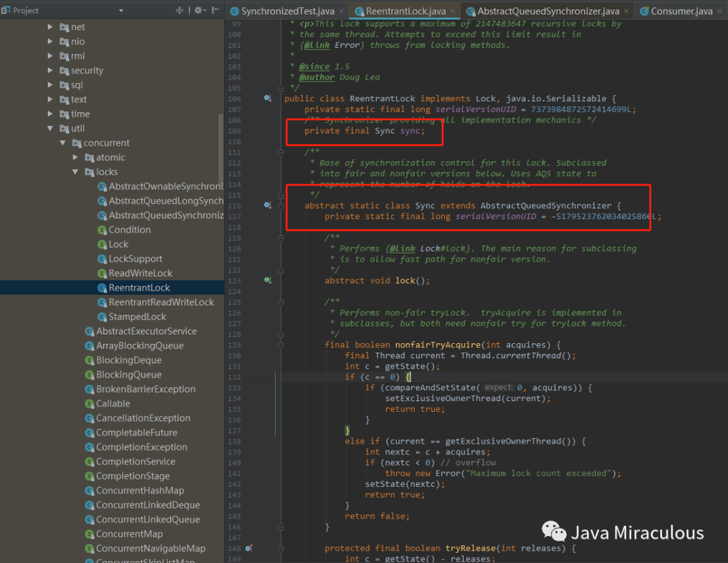Collapse the concurrent package folder
The image size is (728, 563).
click(x=63, y=143)
